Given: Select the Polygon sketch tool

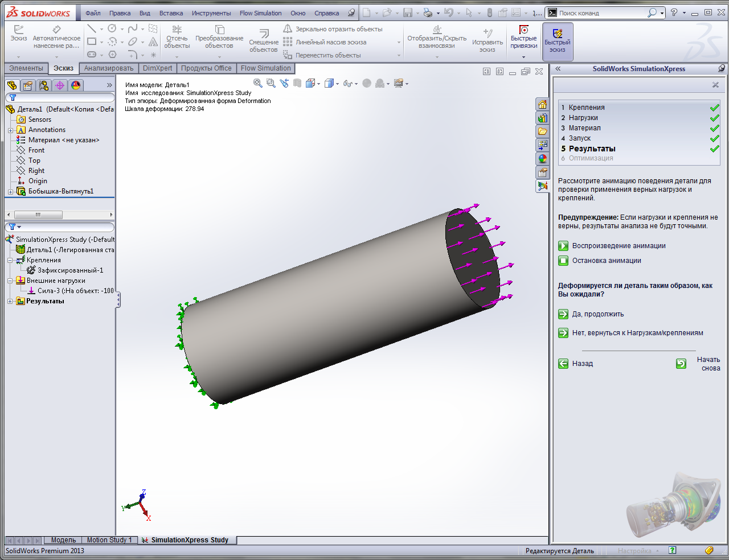Looking at the screenshot, I should pos(112,55).
